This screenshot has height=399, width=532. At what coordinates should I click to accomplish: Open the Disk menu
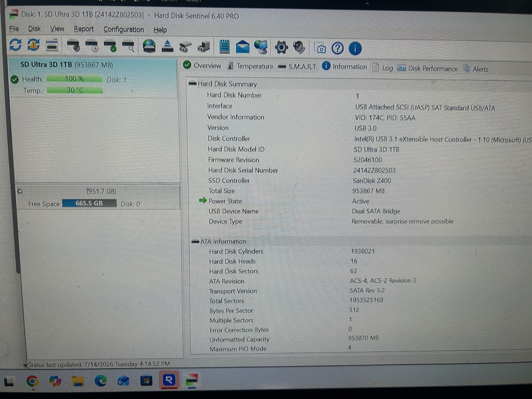(34, 29)
